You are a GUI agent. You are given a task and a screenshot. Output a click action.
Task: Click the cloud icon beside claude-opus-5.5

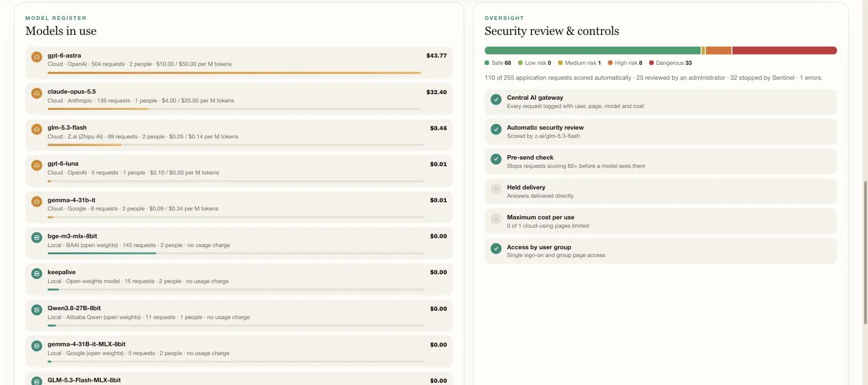click(37, 93)
